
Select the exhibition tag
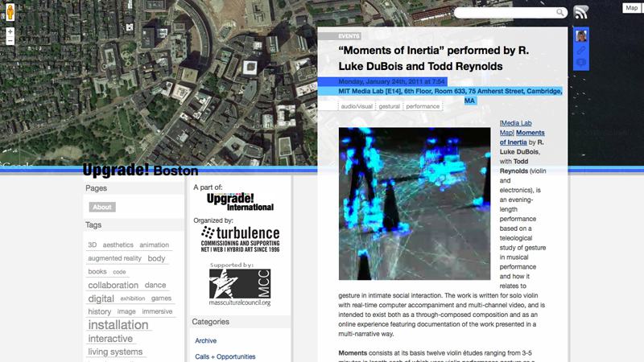click(133, 298)
